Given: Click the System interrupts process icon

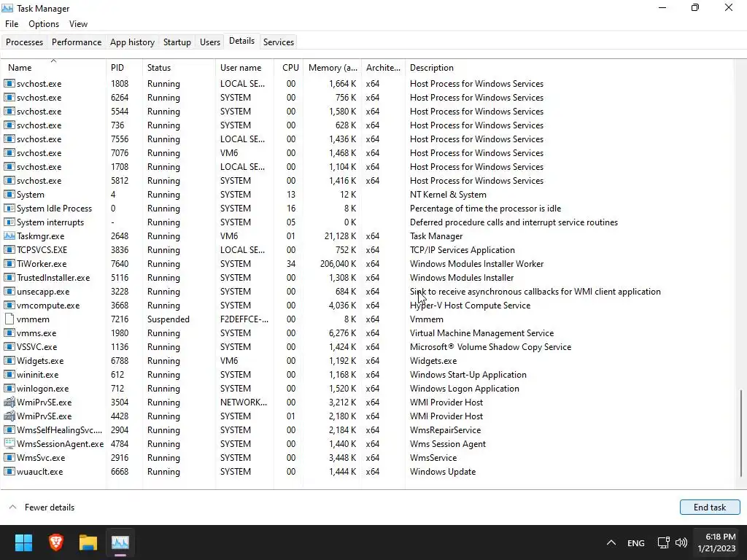Looking at the screenshot, I should coord(9,222).
